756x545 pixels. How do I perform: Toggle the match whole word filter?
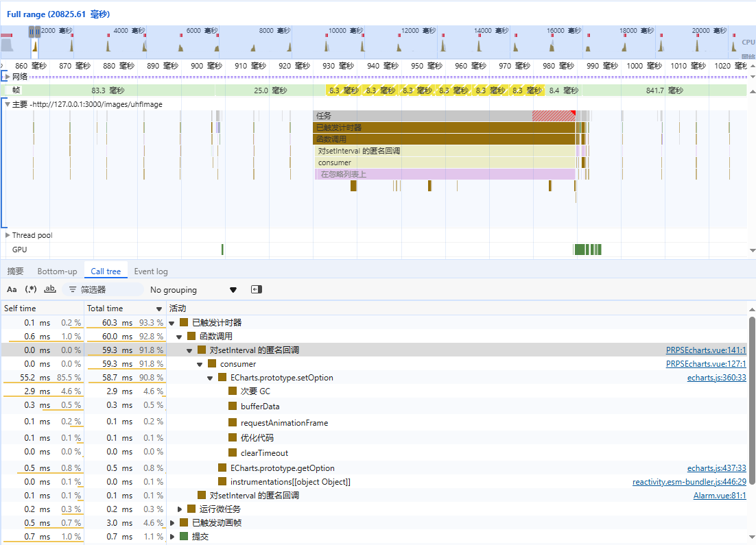point(50,289)
